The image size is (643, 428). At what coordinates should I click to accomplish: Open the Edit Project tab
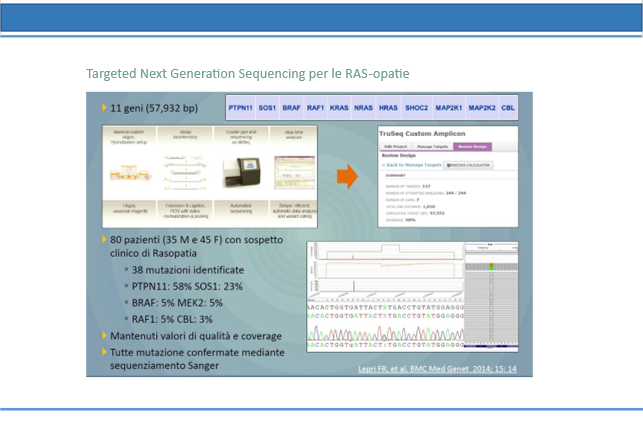point(395,146)
